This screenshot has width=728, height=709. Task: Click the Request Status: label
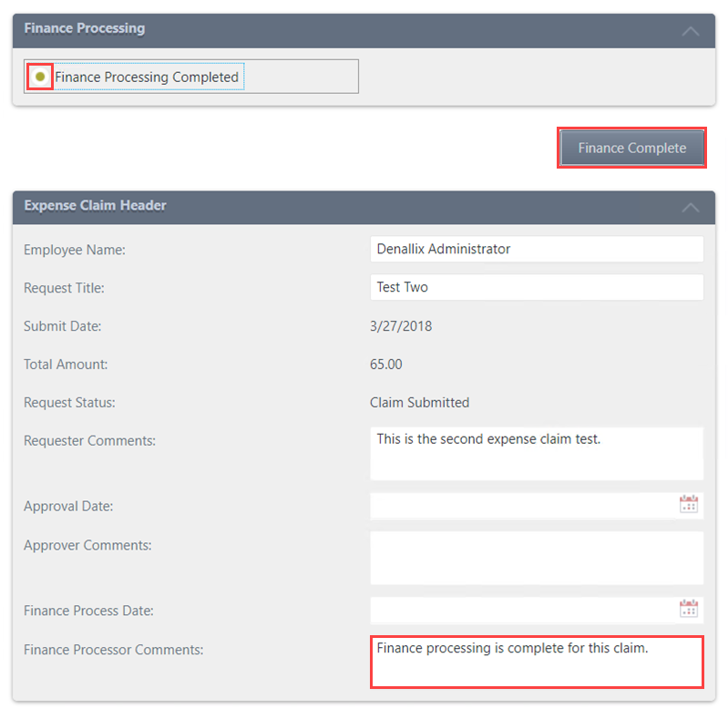click(x=69, y=402)
